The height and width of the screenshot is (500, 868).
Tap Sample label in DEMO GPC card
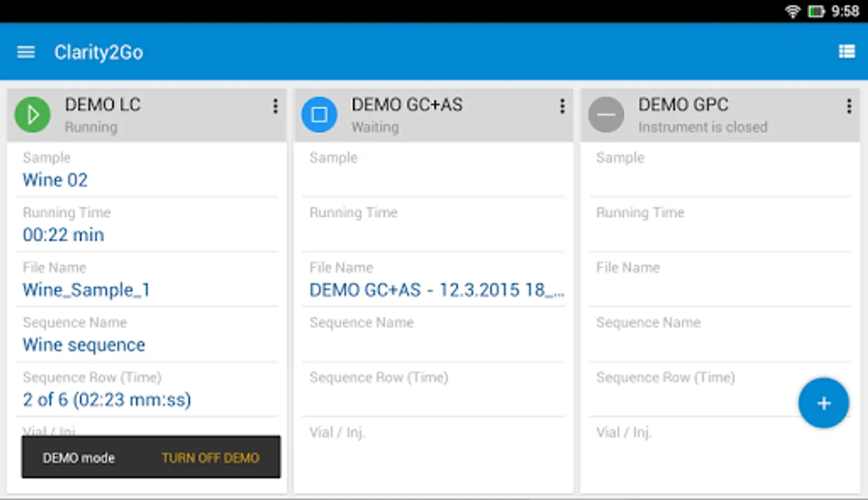[x=620, y=158]
